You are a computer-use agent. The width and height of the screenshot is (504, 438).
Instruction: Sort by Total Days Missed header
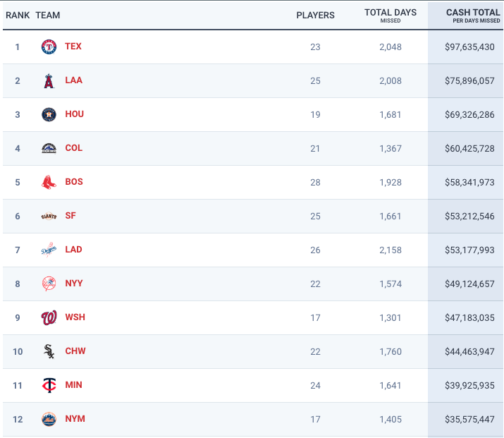tap(391, 13)
